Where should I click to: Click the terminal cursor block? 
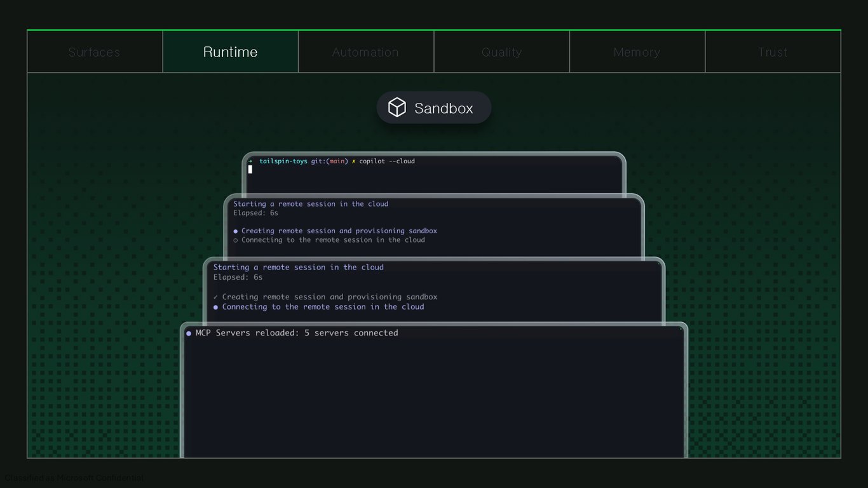(250, 170)
